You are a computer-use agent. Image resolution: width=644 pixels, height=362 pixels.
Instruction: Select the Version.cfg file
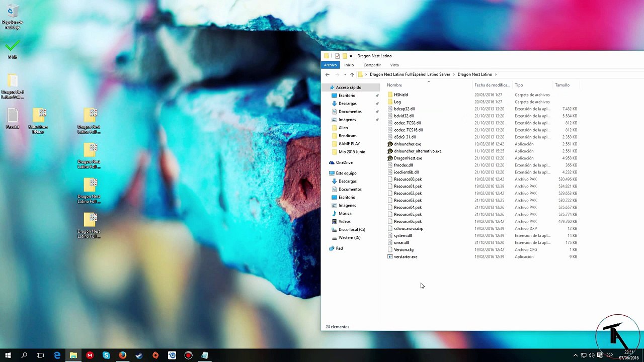point(404,249)
